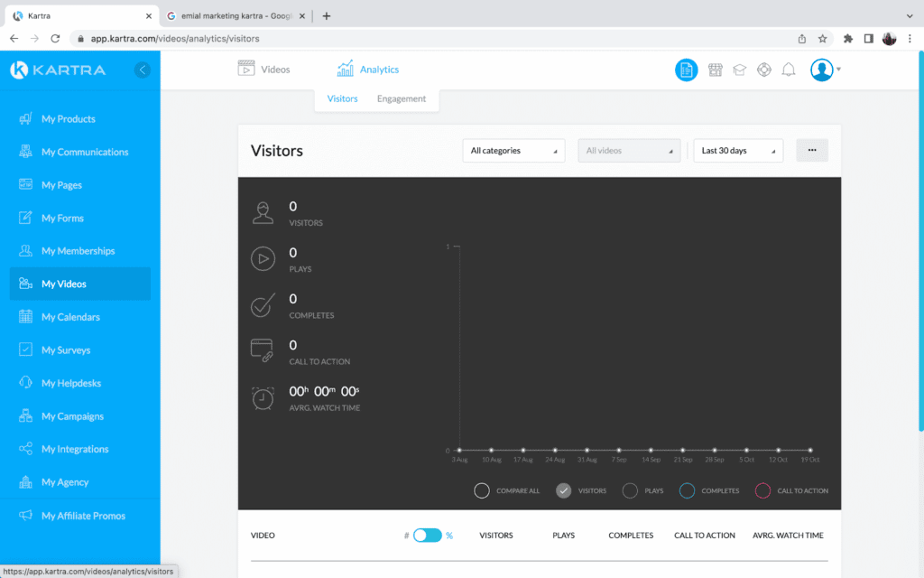
Task: Switch to the Engagement sub-tab
Action: [x=402, y=98]
